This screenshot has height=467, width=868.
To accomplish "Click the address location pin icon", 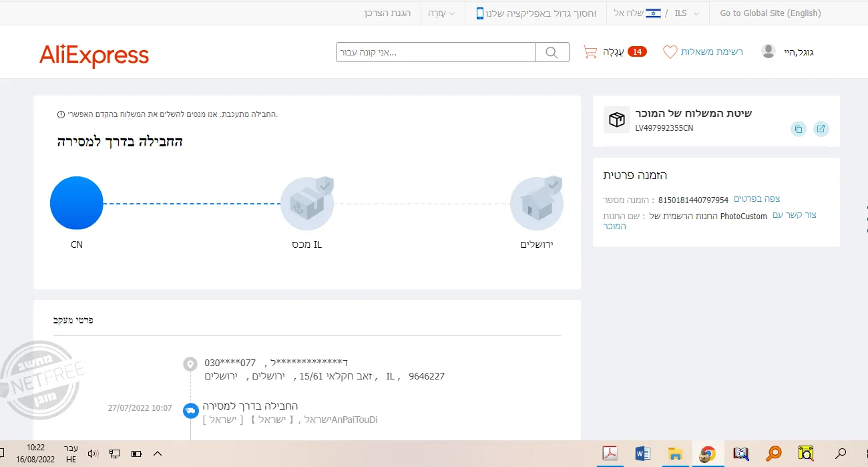I will [190, 364].
